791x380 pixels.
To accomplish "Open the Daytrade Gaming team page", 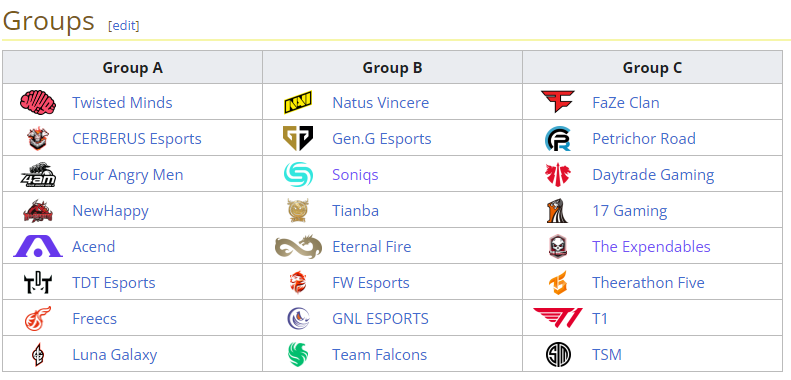I will [x=653, y=175].
